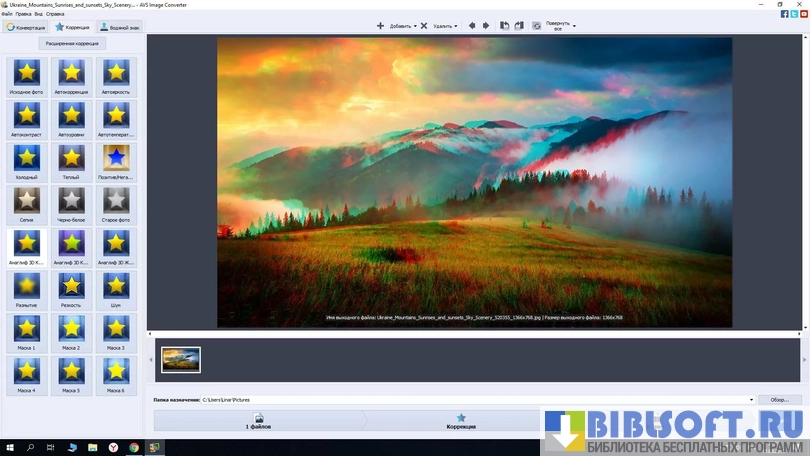Apply the Размытие blur effect
This screenshot has width=810, height=456.
[27, 287]
